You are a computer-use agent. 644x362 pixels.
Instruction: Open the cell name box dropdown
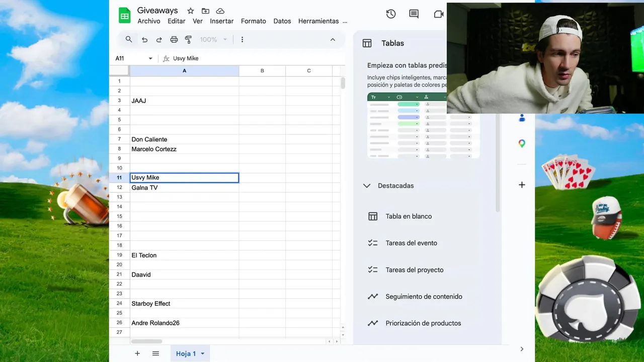[150, 59]
